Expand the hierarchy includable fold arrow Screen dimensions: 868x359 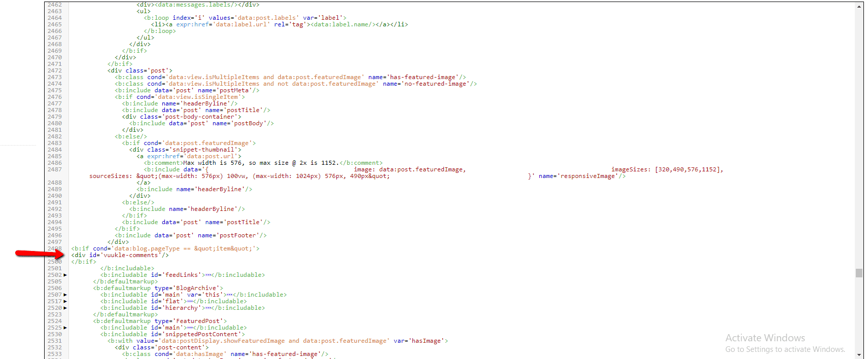tap(65, 308)
